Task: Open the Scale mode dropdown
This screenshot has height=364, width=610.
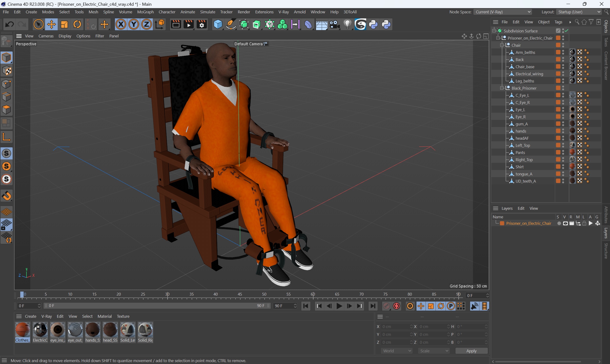Action: (x=434, y=351)
